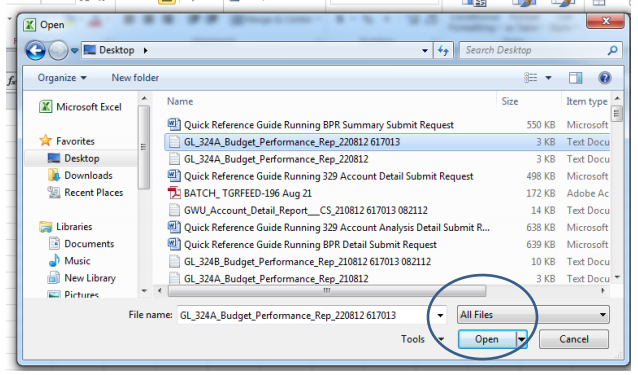
Task: Select GL_324A_Budget_Performance_Rep_220812 617013 file row
Action: point(387,142)
